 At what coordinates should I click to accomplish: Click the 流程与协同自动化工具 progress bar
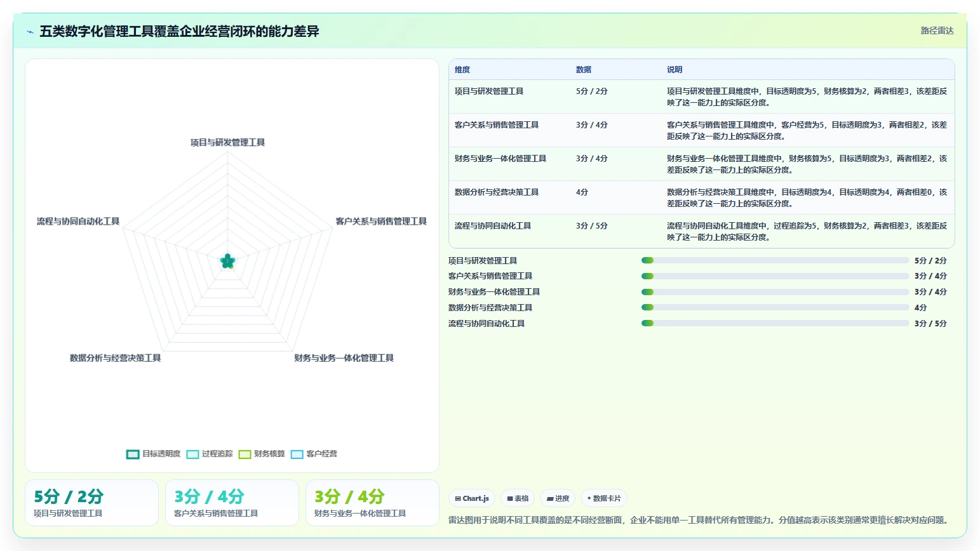coord(775,323)
